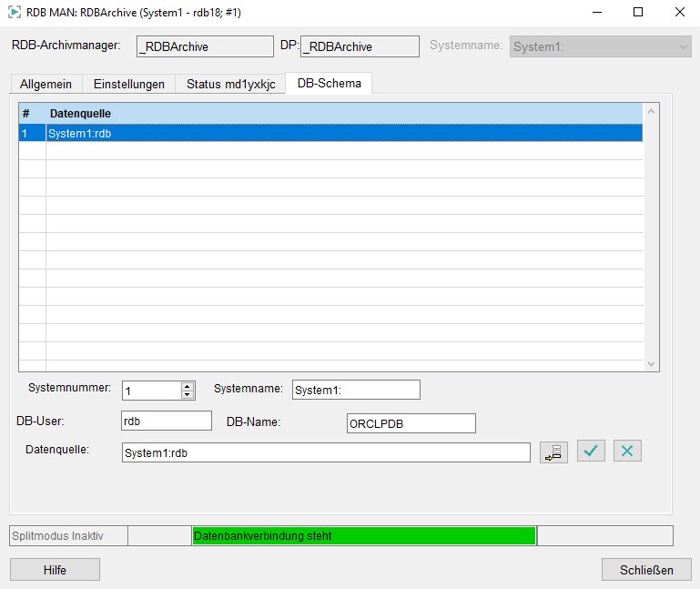Click the table scrollbar's down arrow

click(x=650, y=363)
